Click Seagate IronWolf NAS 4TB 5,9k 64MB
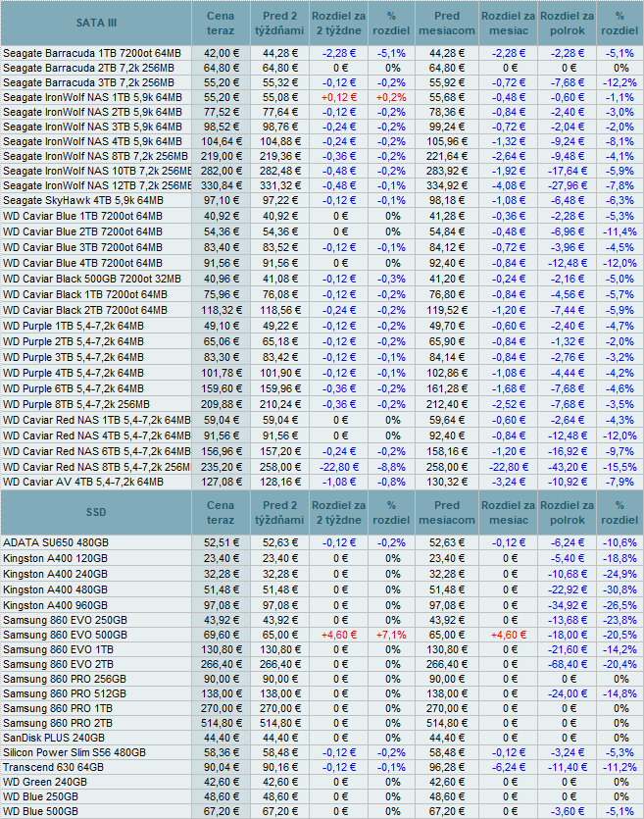 tap(92, 141)
